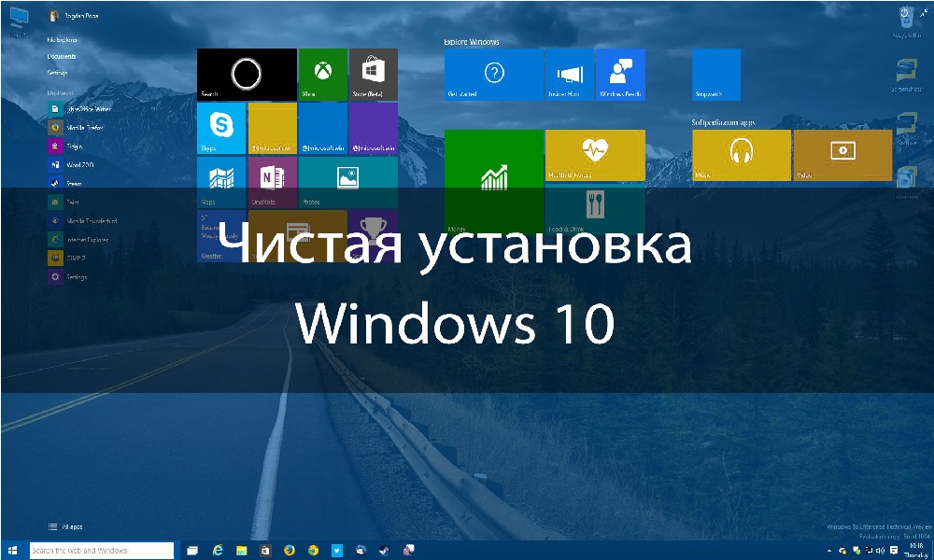Launch Steam from most used list

click(65, 183)
